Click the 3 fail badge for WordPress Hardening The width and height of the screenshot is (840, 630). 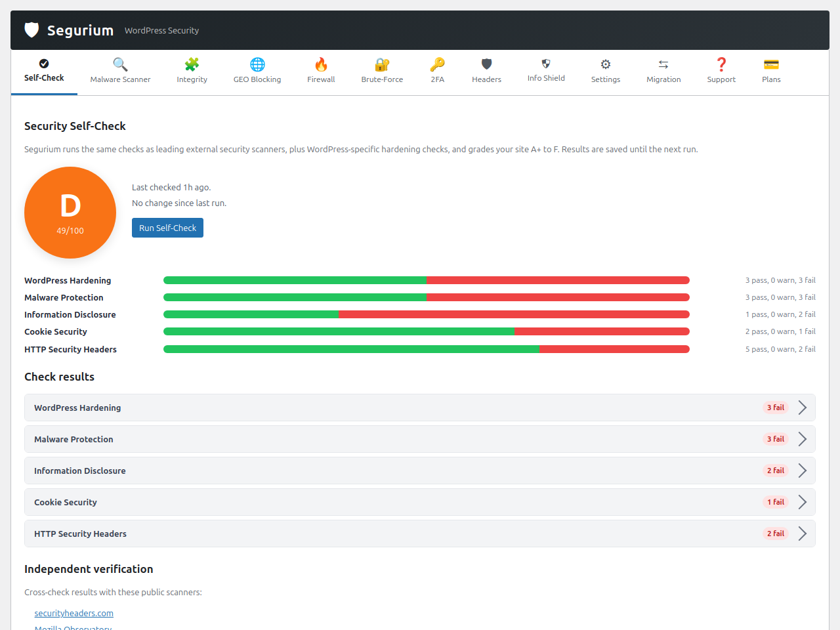(x=776, y=408)
